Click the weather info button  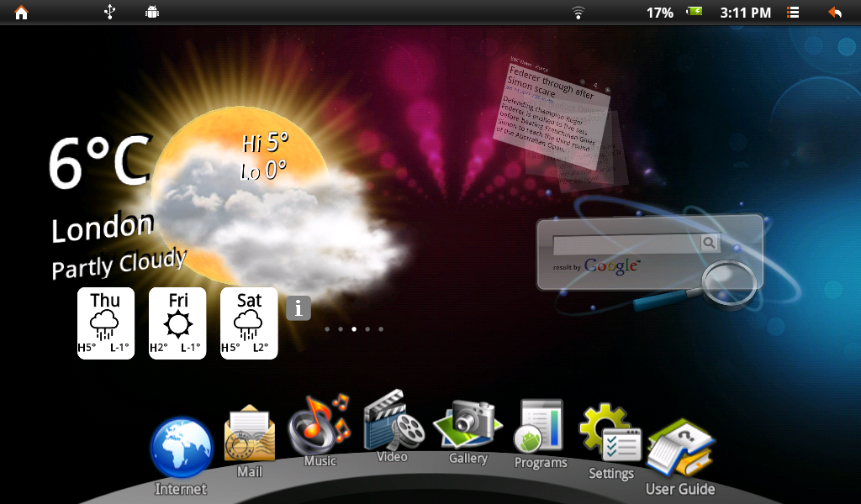pos(298,308)
